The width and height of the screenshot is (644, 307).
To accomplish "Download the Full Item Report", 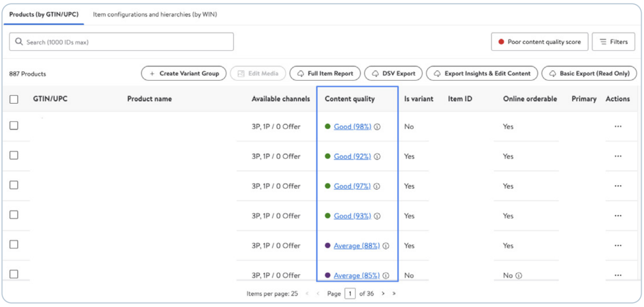I will [325, 73].
